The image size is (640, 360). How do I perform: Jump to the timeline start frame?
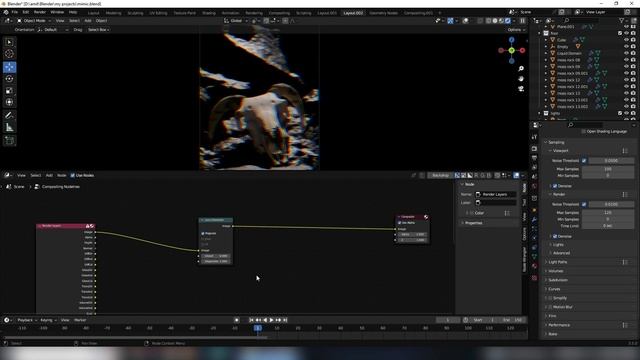point(251,320)
